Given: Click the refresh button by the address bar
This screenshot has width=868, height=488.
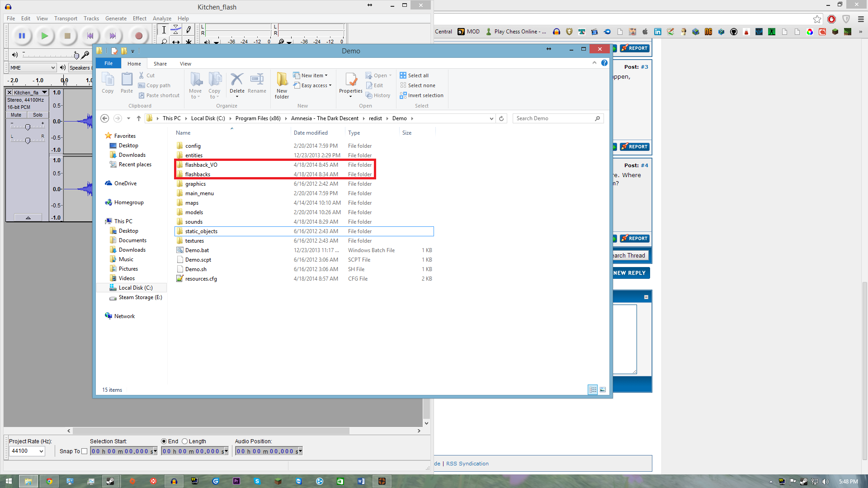Looking at the screenshot, I should click(501, 118).
